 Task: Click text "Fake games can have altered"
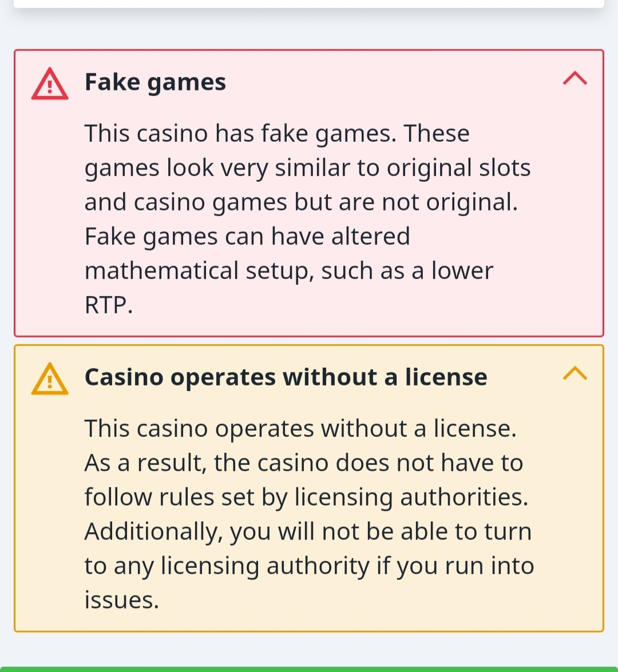(247, 236)
